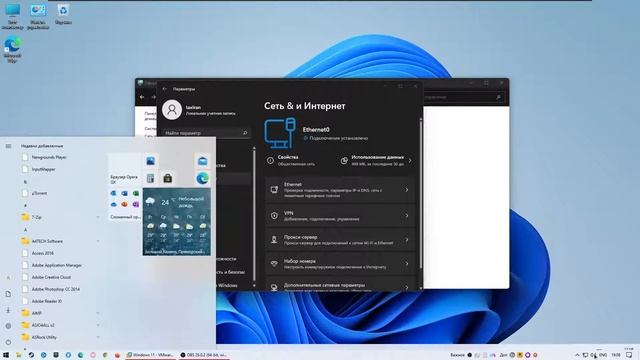This screenshot has width=640, height=360.
Task: Click the Windows Start button on taskbar
Action: 6,355
